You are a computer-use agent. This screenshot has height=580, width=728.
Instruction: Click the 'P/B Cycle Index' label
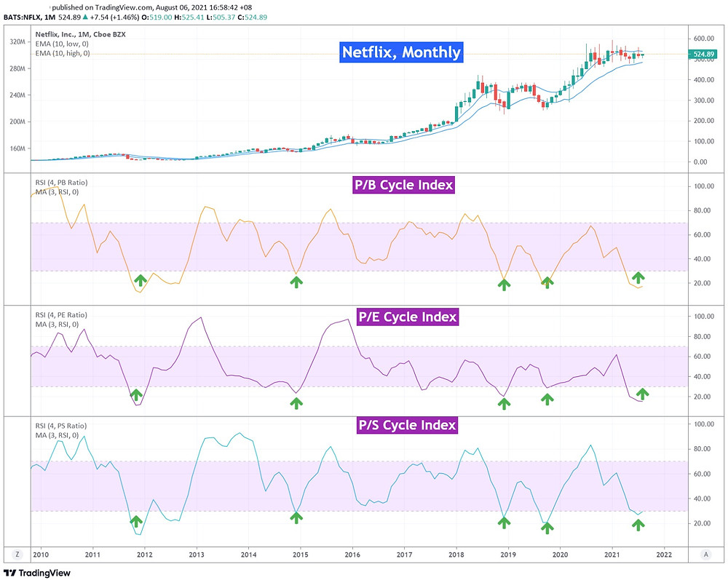[403, 185]
